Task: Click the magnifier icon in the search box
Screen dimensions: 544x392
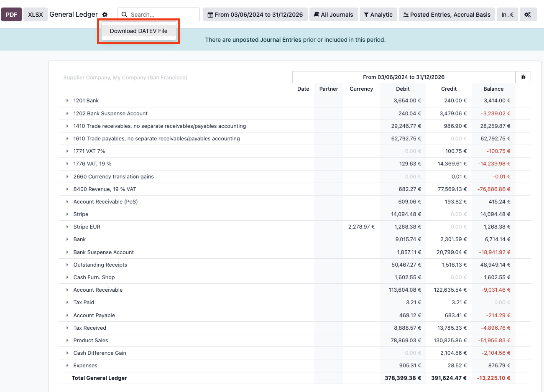Action: tap(124, 15)
